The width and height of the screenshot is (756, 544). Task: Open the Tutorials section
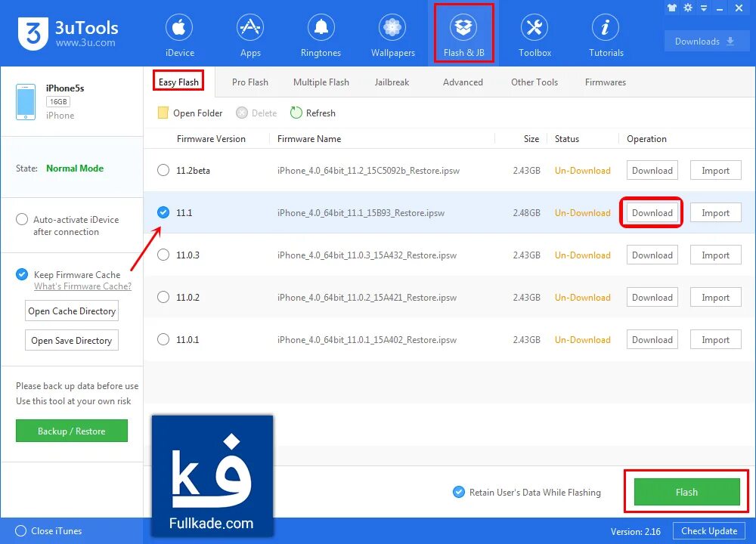(x=606, y=36)
